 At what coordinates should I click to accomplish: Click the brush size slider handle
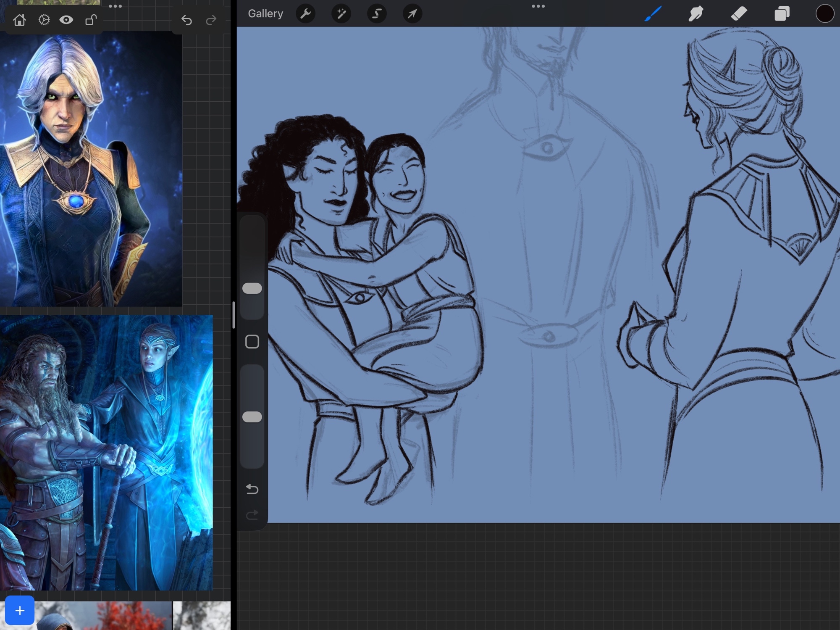point(252,288)
